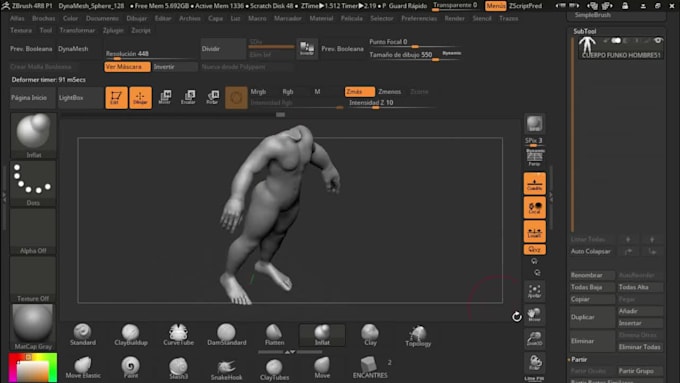
Task: Select the Inflat brush in bottom shelf
Action: coord(322,334)
